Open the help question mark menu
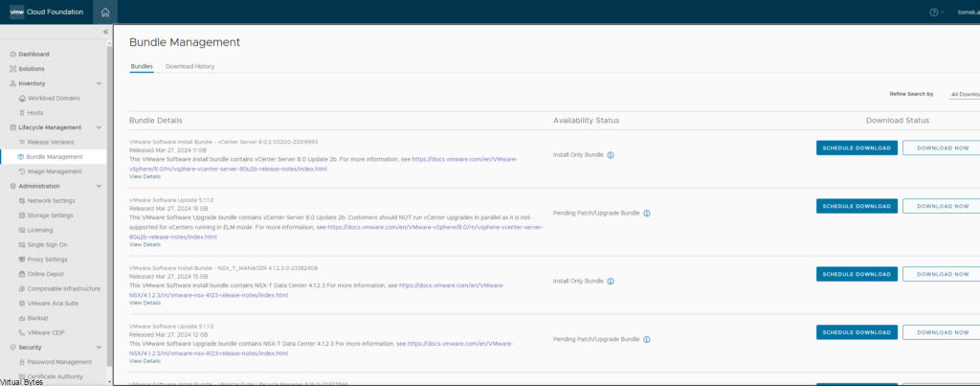This screenshot has height=386, width=980. 933,12
